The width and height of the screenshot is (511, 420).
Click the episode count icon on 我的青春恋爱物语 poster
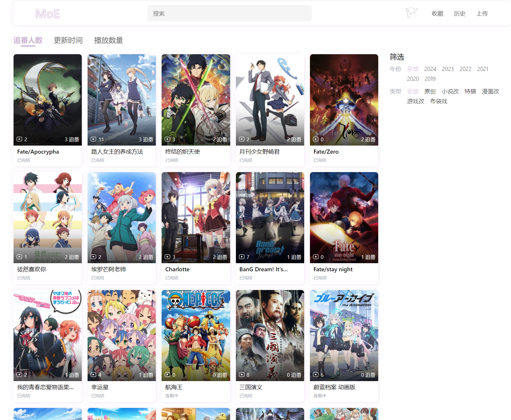[x=19, y=375]
